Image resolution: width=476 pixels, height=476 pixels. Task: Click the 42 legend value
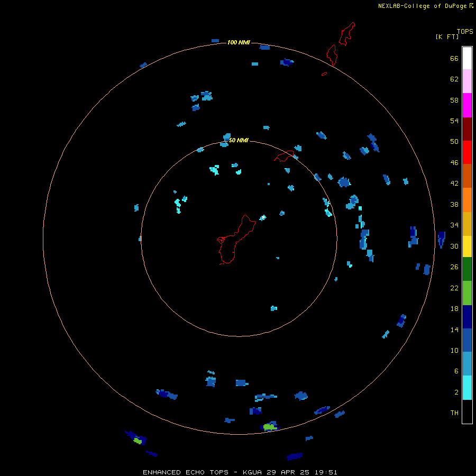click(x=454, y=184)
